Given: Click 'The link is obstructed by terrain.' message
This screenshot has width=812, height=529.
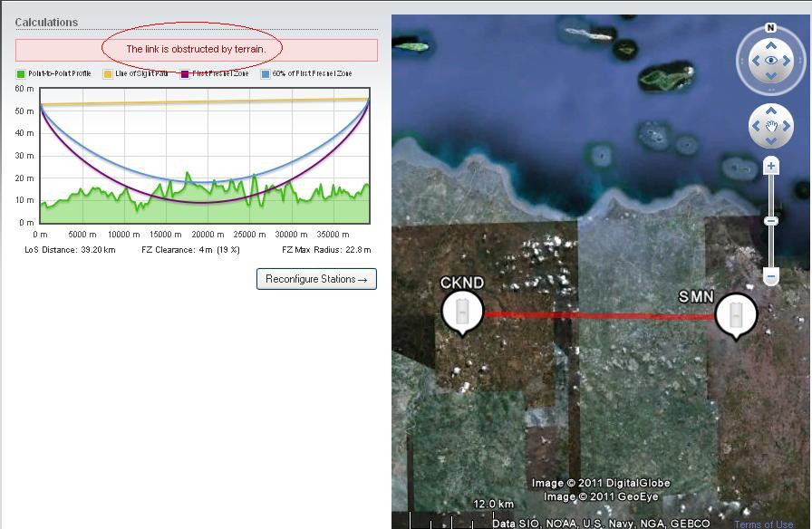Looking at the screenshot, I should tap(197, 49).
